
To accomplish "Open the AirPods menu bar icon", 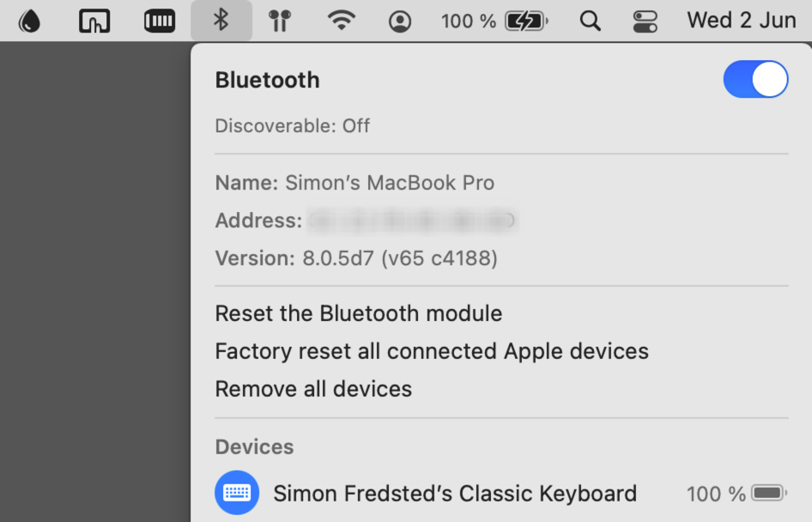I will pos(279,21).
